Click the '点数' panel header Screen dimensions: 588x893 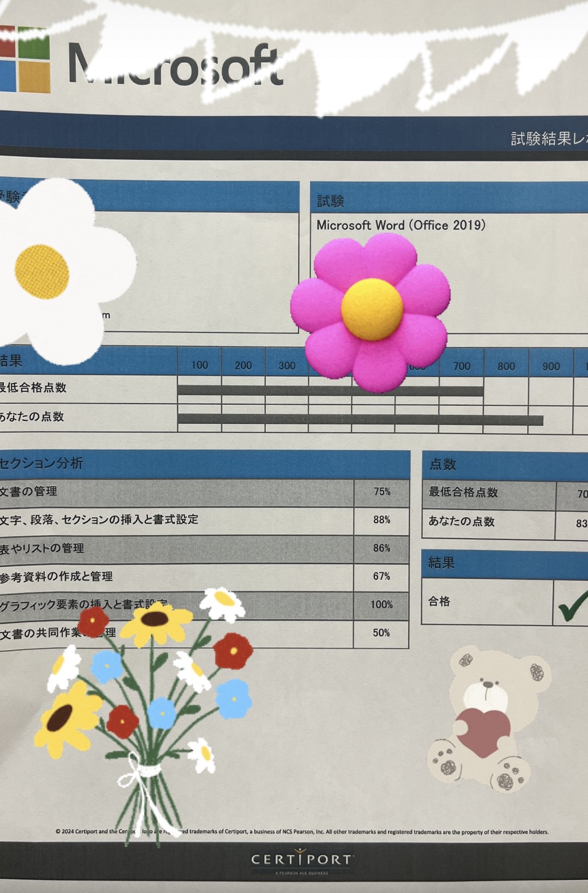(442, 464)
